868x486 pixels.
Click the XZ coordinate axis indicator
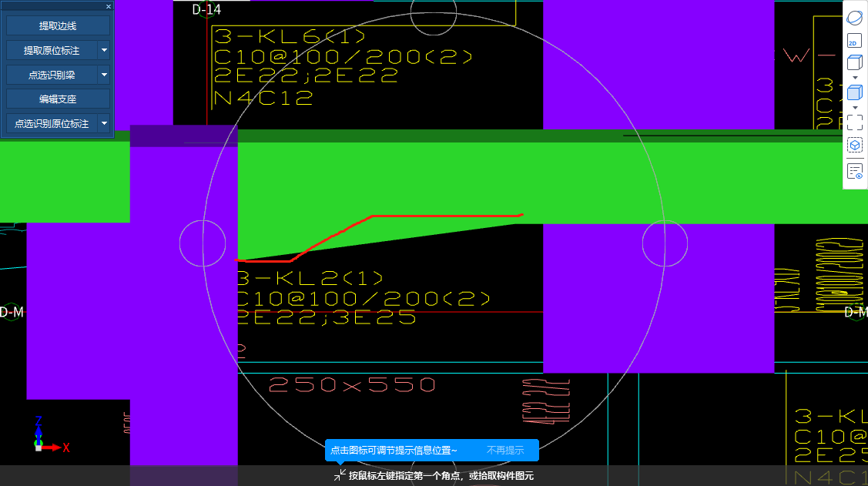(51, 435)
